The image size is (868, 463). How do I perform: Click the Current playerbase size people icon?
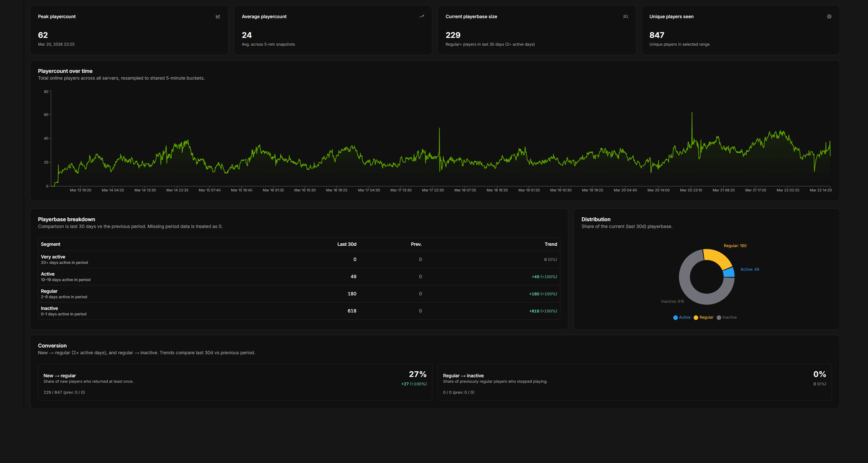click(x=625, y=16)
